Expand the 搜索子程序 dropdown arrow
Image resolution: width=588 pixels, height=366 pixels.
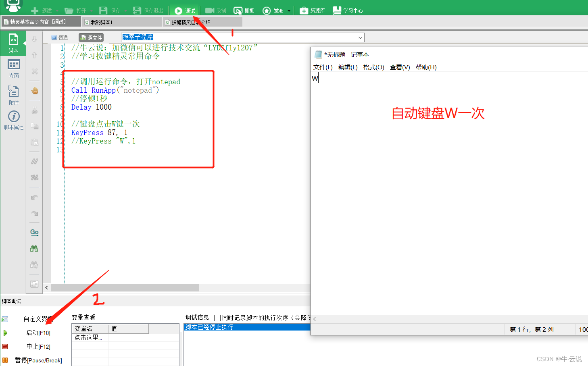(x=360, y=37)
